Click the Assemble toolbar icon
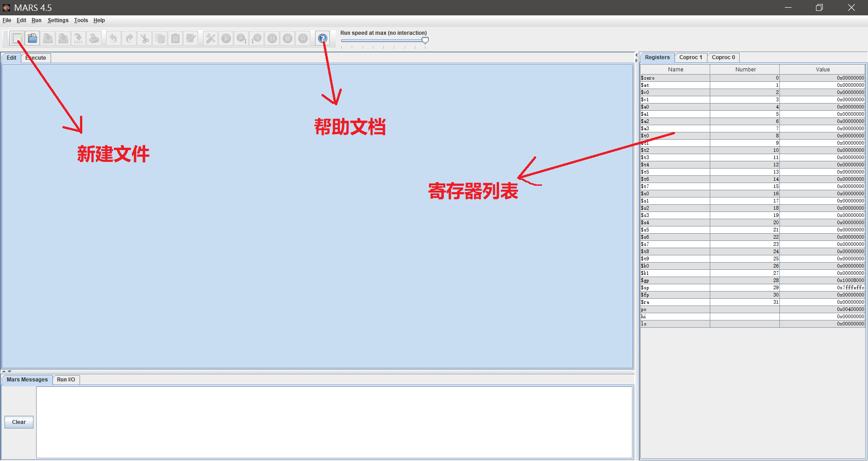The height and width of the screenshot is (461, 868). click(210, 38)
